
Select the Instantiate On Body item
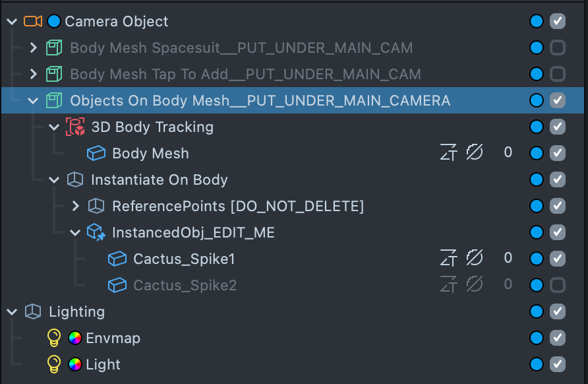point(159,179)
